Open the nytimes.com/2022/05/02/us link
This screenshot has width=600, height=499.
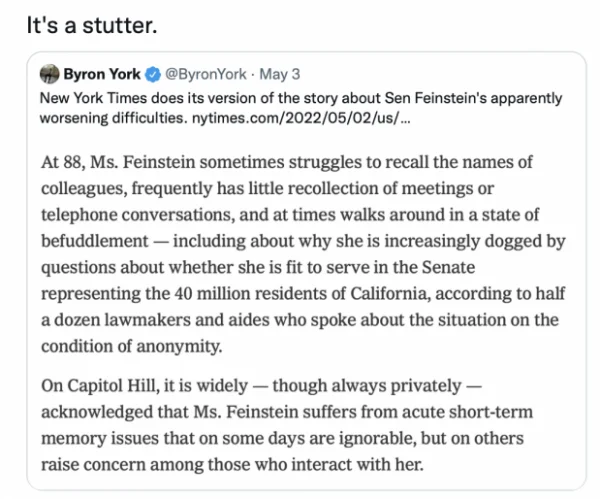tap(295, 118)
